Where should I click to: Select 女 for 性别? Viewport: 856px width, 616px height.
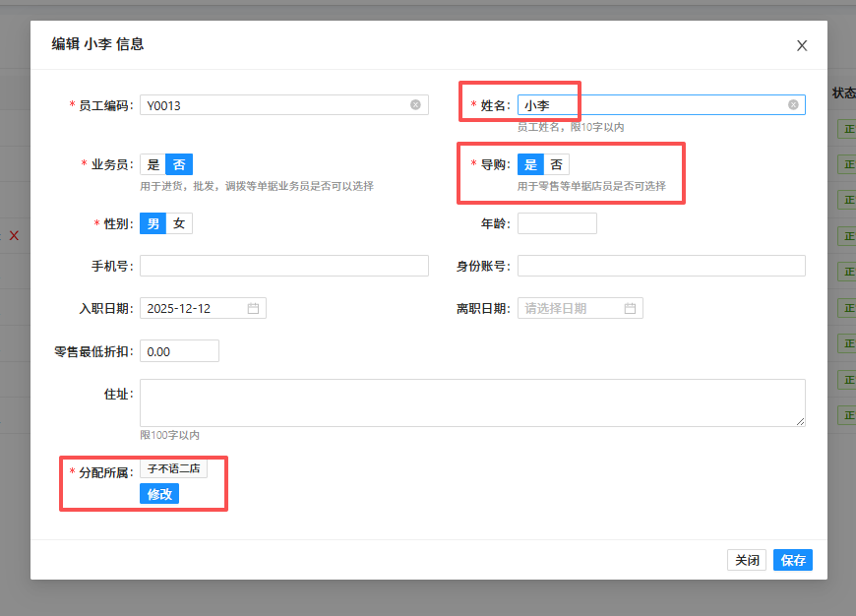(x=177, y=222)
